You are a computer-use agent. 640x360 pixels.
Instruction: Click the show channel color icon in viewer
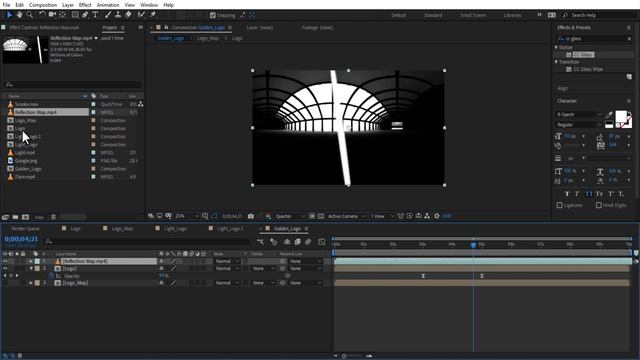268,216
